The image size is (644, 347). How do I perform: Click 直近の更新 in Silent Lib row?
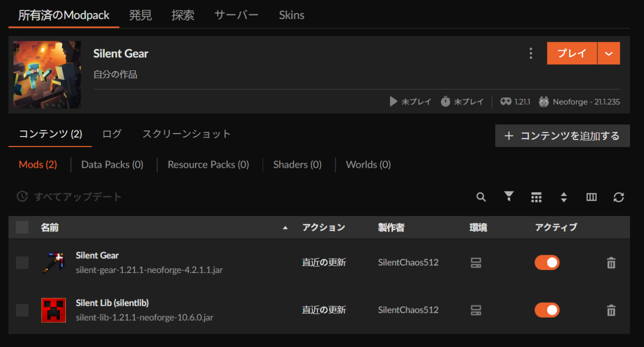(x=324, y=310)
